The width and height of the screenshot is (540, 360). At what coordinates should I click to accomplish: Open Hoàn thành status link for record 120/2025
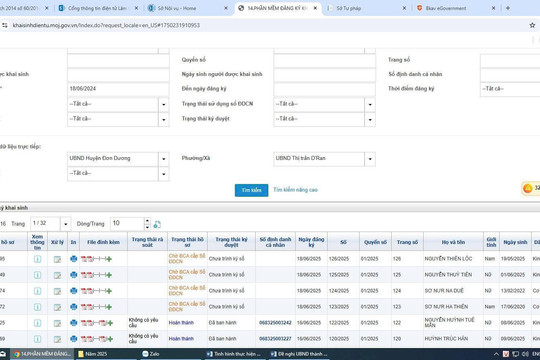click(181, 339)
